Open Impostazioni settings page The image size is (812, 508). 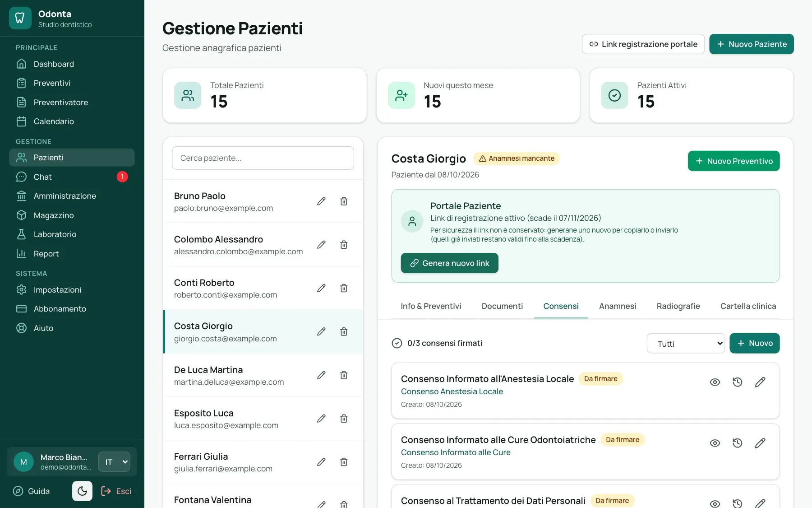(x=72, y=290)
